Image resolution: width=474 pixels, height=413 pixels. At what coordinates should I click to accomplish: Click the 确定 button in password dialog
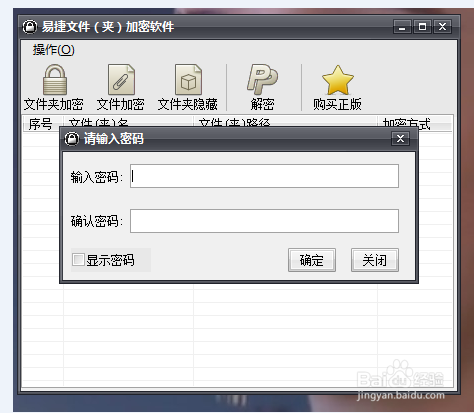coord(312,260)
